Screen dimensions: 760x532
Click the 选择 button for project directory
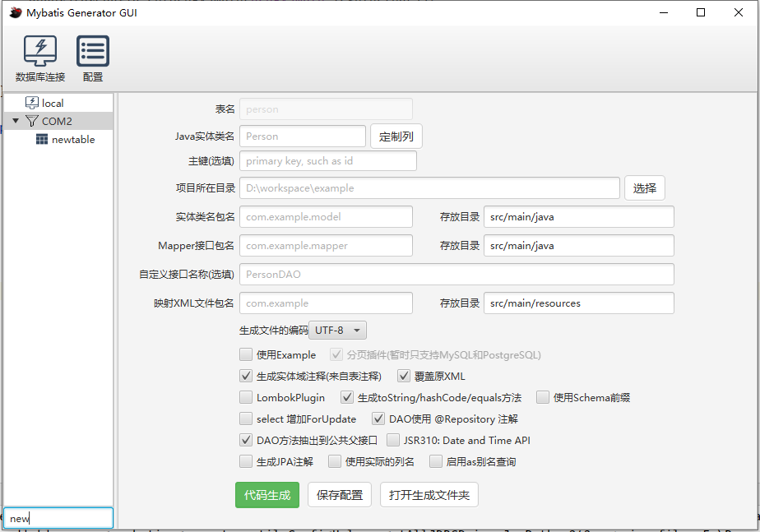pos(644,187)
